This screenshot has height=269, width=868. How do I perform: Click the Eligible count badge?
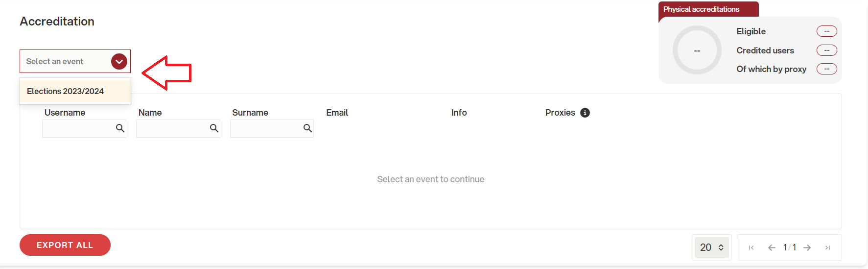click(x=827, y=31)
